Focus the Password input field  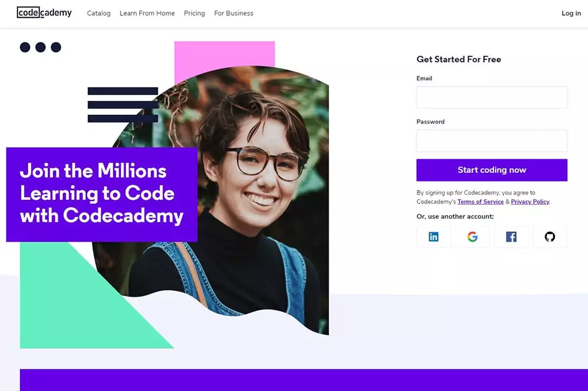coord(492,141)
